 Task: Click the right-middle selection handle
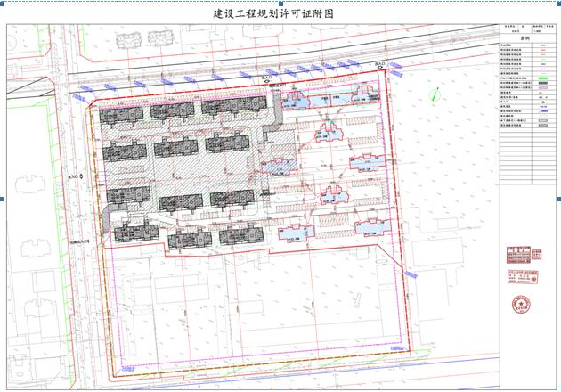coord(558,198)
